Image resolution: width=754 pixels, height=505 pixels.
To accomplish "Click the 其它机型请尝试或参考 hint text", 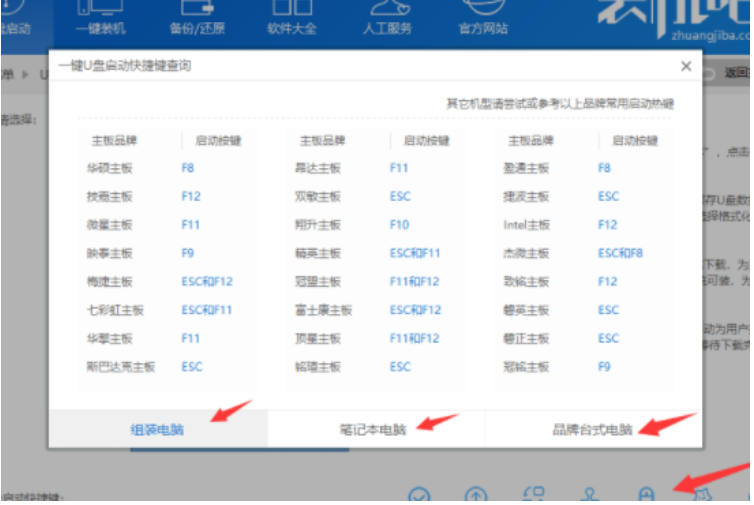I will point(560,103).
